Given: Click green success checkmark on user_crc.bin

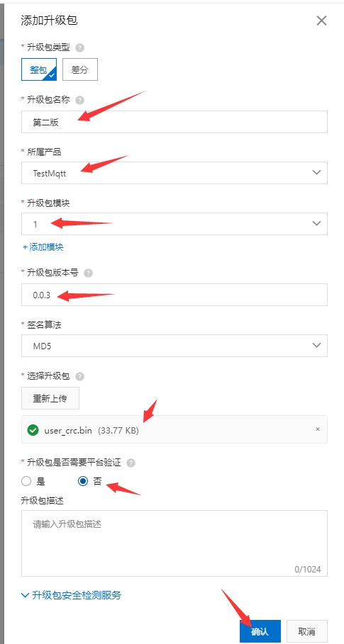Looking at the screenshot, I should coord(33,430).
